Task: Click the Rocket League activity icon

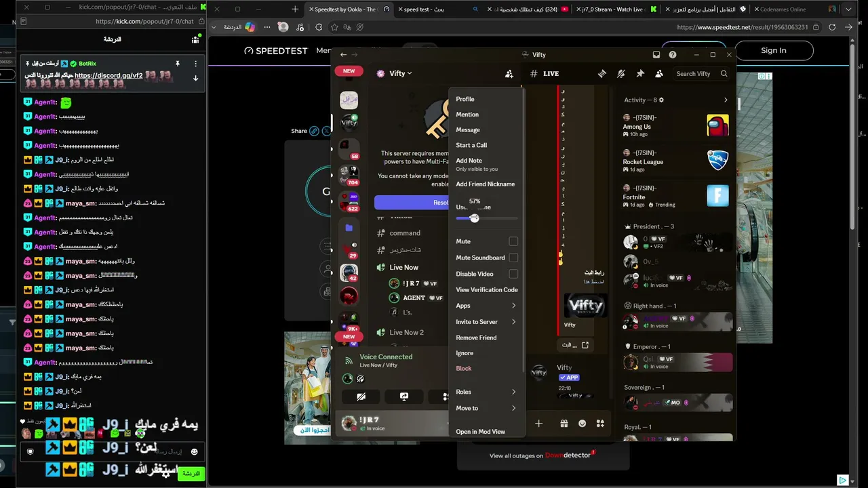Action: tap(717, 161)
